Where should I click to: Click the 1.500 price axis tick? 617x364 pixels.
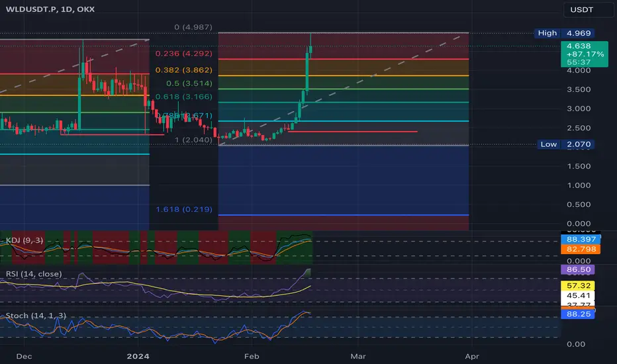579,166
